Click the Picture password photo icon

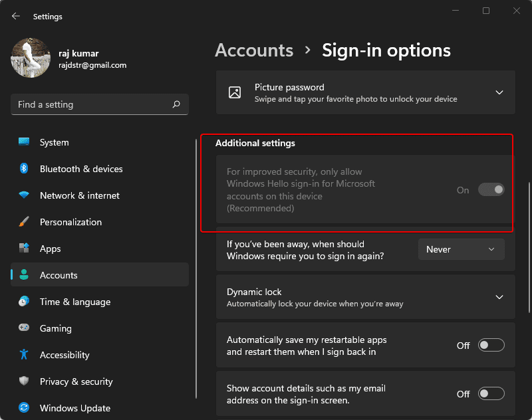tap(234, 92)
